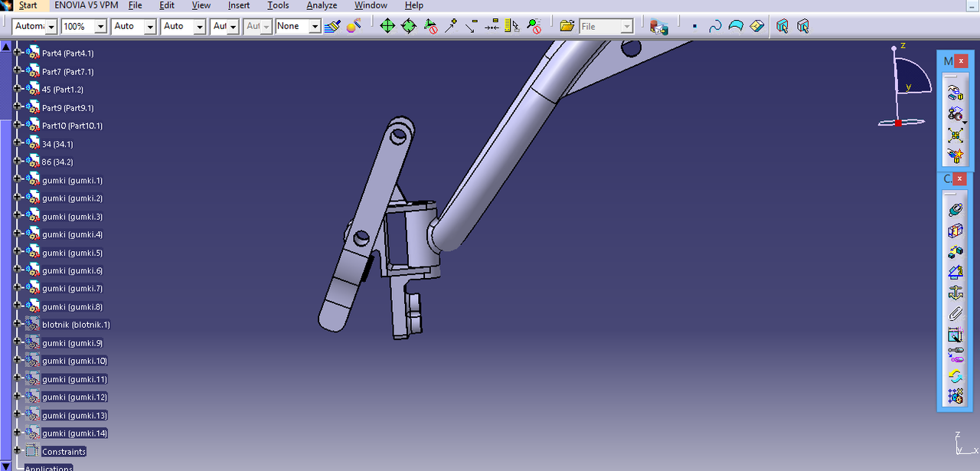Select gumki (gumki.10) in the tree
Screen dimensions: 980x471
click(74, 361)
